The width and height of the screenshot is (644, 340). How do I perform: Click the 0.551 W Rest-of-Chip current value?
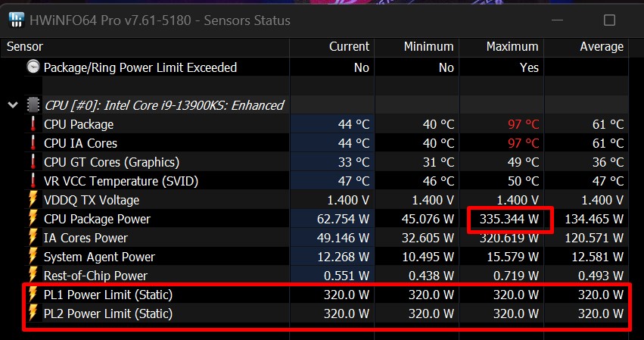pyautogui.click(x=347, y=276)
